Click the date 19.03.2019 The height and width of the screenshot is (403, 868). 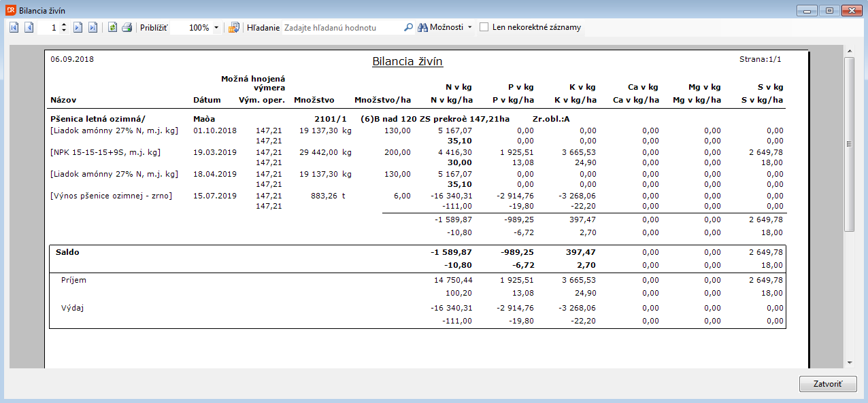point(215,152)
